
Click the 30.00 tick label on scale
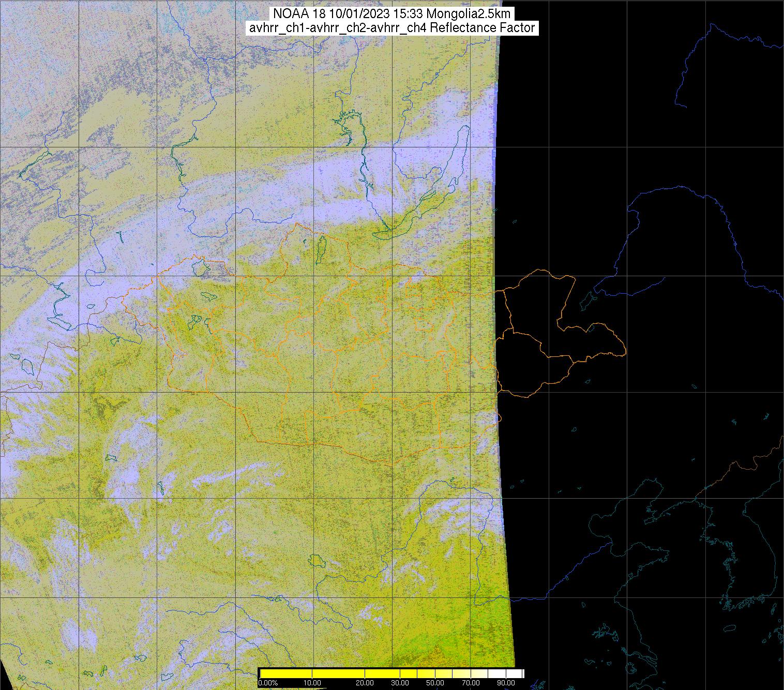(x=400, y=683)
